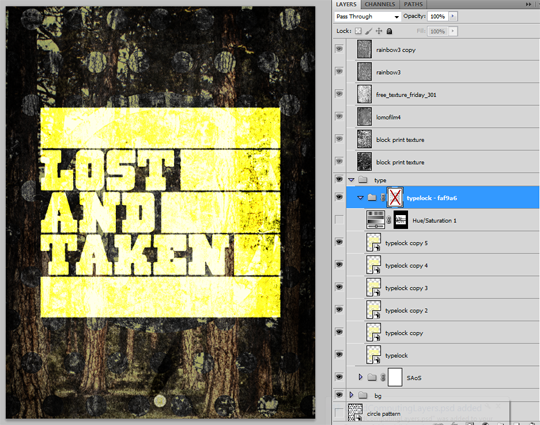540x425 pixels.
Task: Show the Hue/Saturation 1 adjustment layer
Action: tap(339, 220)
